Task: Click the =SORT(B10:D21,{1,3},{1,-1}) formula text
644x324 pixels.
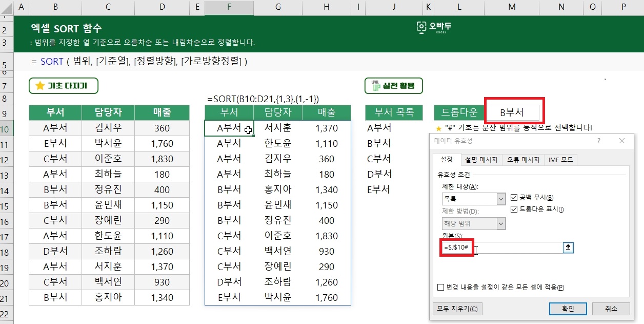Action: (264, 99)
